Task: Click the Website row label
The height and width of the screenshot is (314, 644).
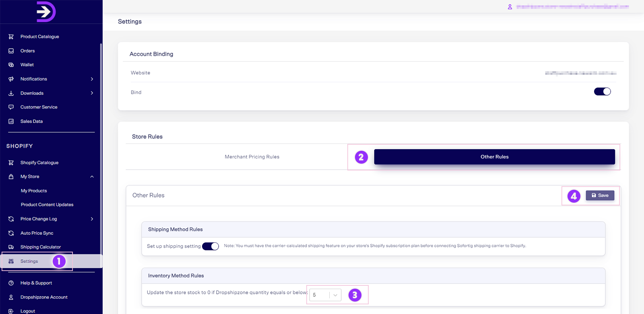Action: tap(140, 73)
